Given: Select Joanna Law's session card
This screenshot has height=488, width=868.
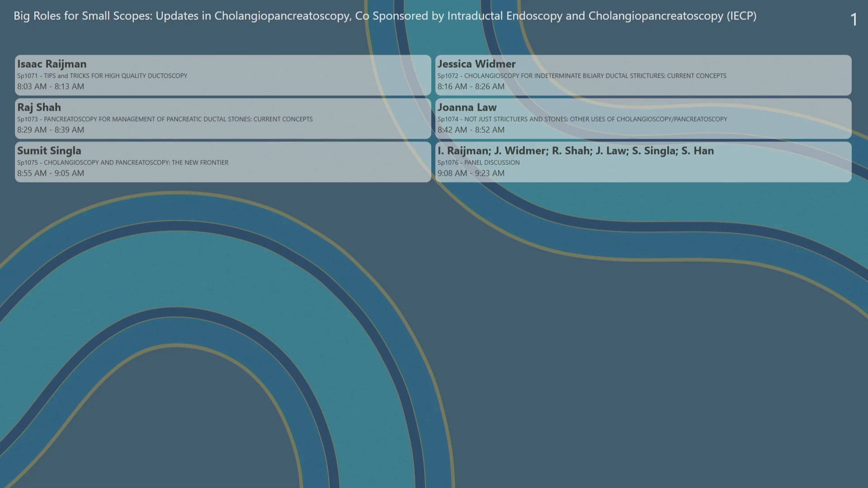Looking at the screenshot, I should [643, 118].
